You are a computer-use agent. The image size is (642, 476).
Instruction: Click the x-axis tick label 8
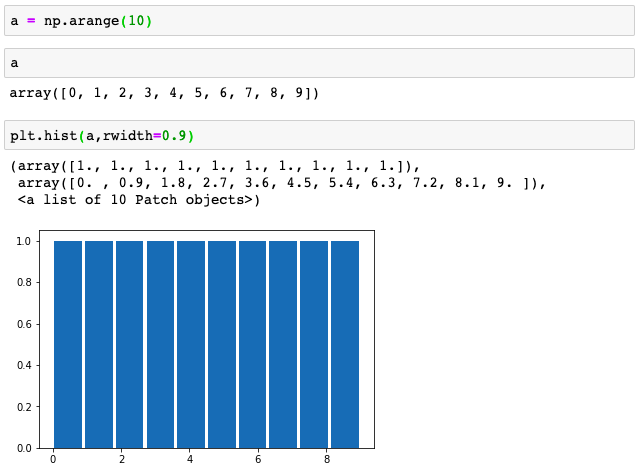[327, 459]
